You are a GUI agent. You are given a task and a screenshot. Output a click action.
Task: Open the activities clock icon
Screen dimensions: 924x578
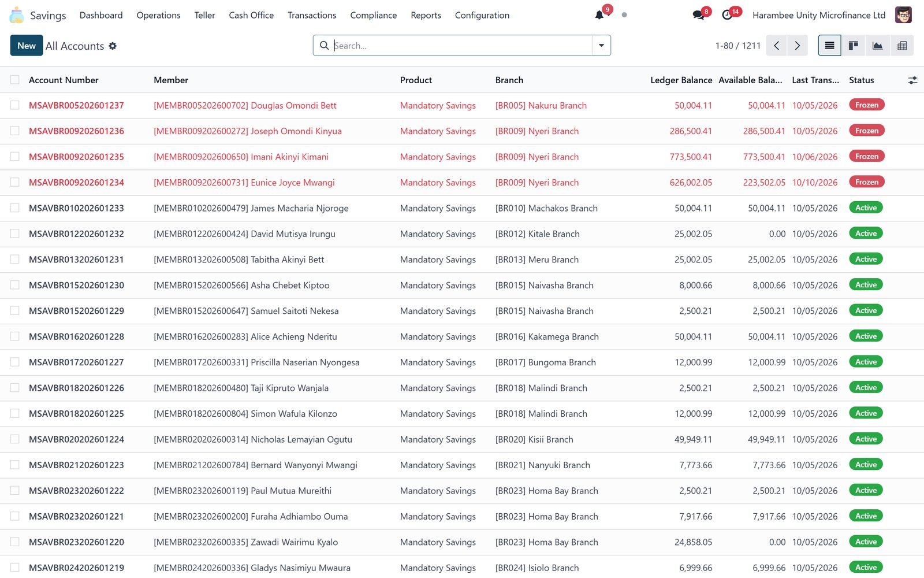tap(727, 15)
